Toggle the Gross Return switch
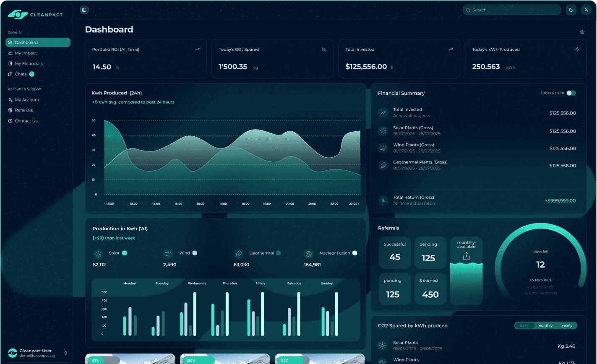 [x=571, y=93]
